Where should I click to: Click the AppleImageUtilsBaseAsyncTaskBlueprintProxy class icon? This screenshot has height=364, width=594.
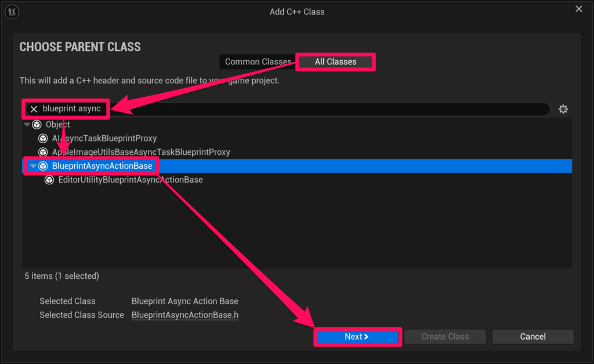coord(43,152)
